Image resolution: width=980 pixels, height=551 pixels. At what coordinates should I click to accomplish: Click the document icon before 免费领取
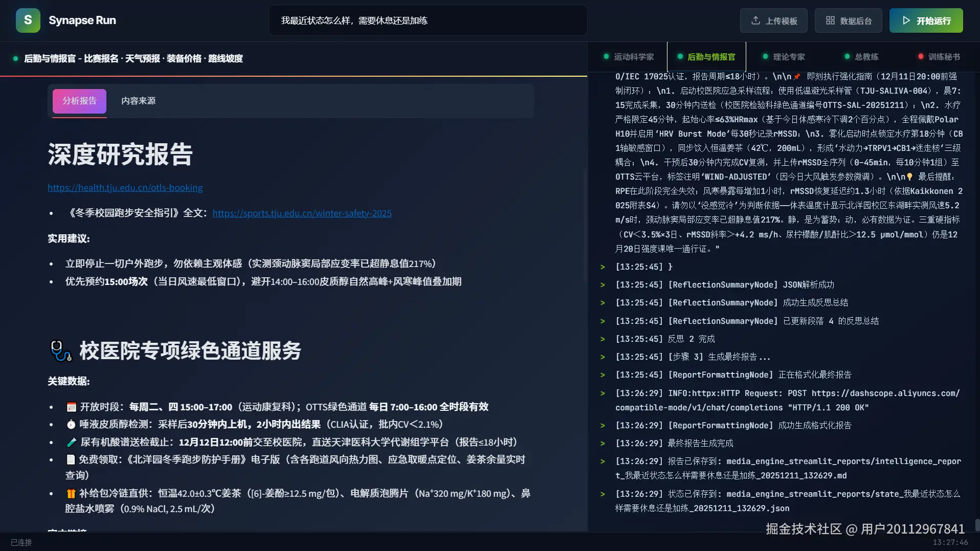tap(71, 459)
